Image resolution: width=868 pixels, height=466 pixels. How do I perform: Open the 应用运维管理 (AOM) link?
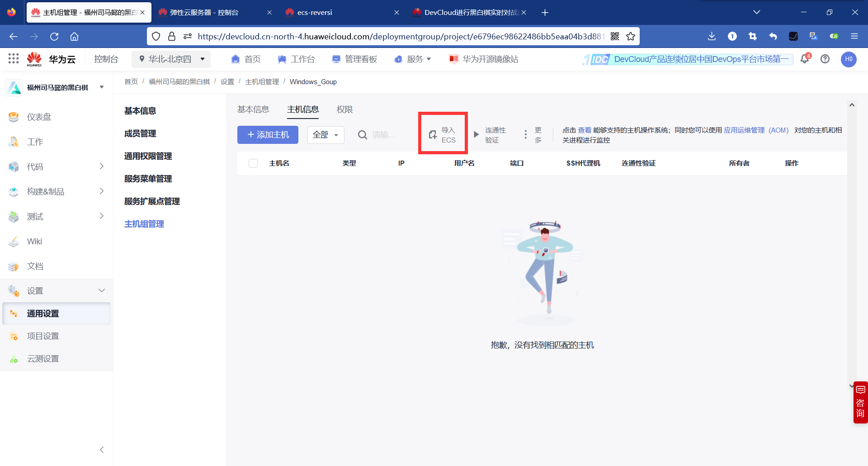(x=756, y=130)
